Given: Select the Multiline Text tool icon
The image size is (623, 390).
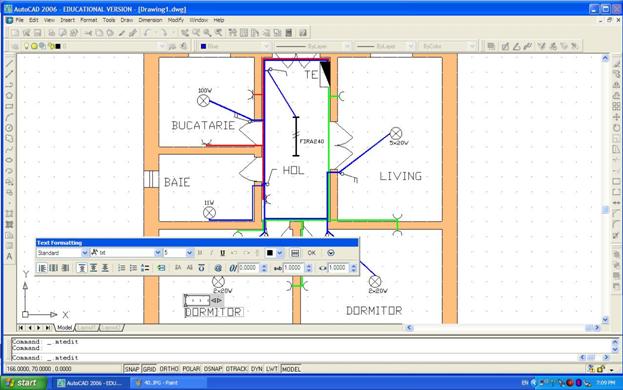Looking at the screenshot, I should [x=10, y=257].
